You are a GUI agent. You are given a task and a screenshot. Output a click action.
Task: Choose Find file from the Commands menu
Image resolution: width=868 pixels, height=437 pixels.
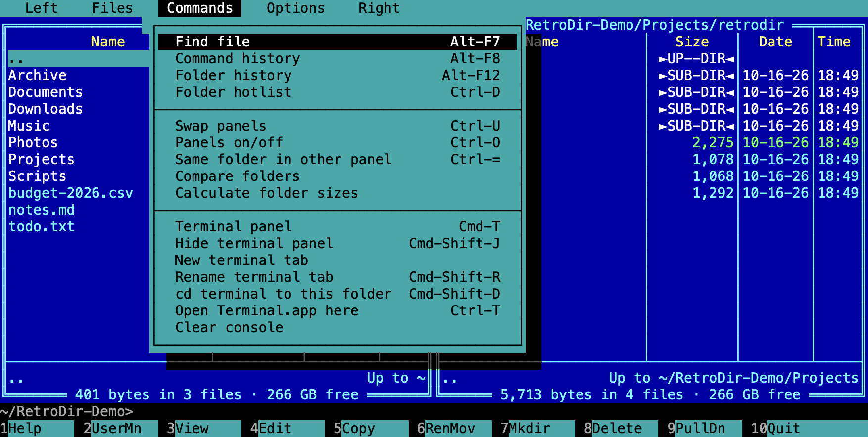(338, 42)
